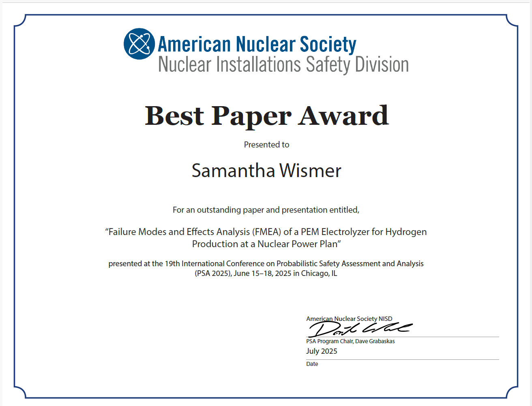Click the "Best Paper Award" title
532x406 pixels.
pos(266,116)
